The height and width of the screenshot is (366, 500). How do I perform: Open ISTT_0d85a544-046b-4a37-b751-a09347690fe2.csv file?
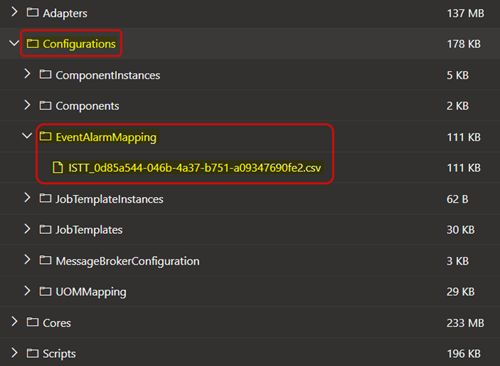pyautogui.click(x=195, y=168)
